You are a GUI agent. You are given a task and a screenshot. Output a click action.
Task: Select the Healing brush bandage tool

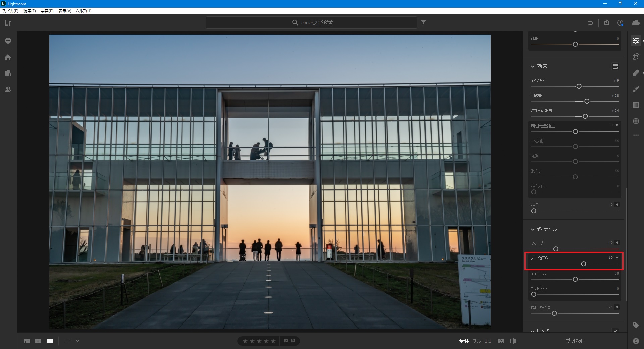636,73
